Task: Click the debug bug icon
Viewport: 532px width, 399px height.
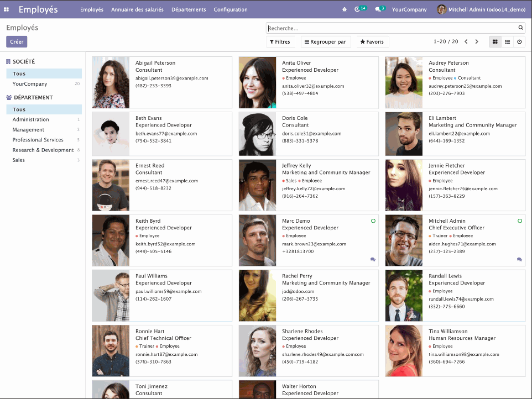Action: (345, 9)
